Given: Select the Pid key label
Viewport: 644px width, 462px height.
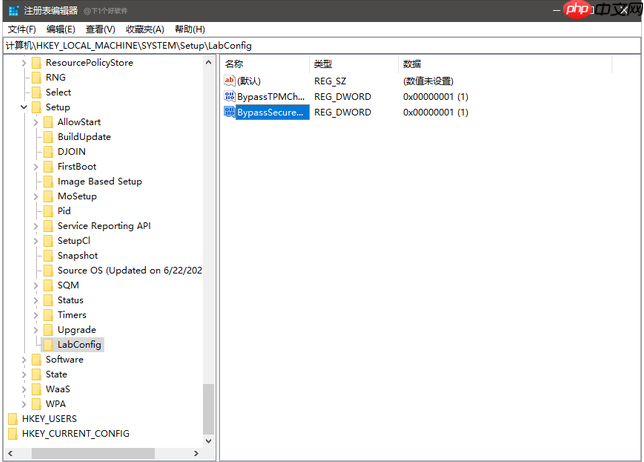Looking at the screenshot, I should (64, 211).
